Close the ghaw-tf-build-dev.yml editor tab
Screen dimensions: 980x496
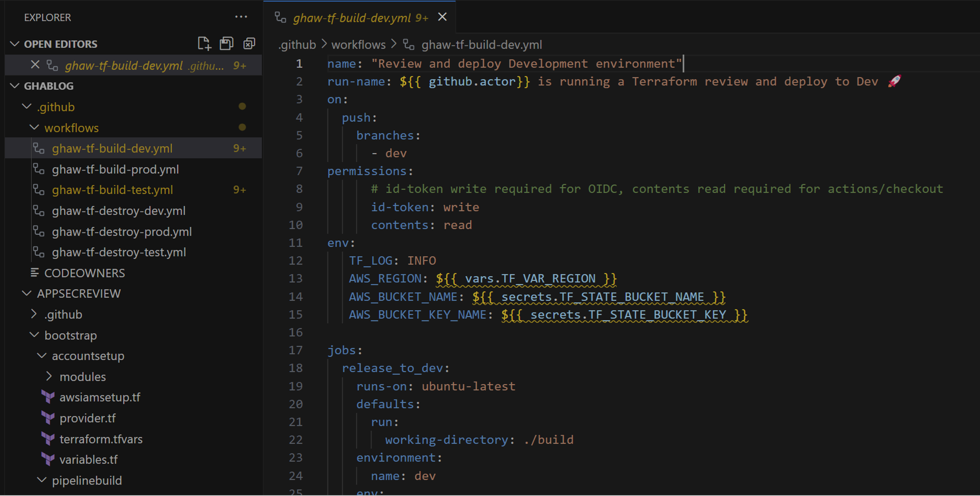pyautogui.click(x=443, y=17)
